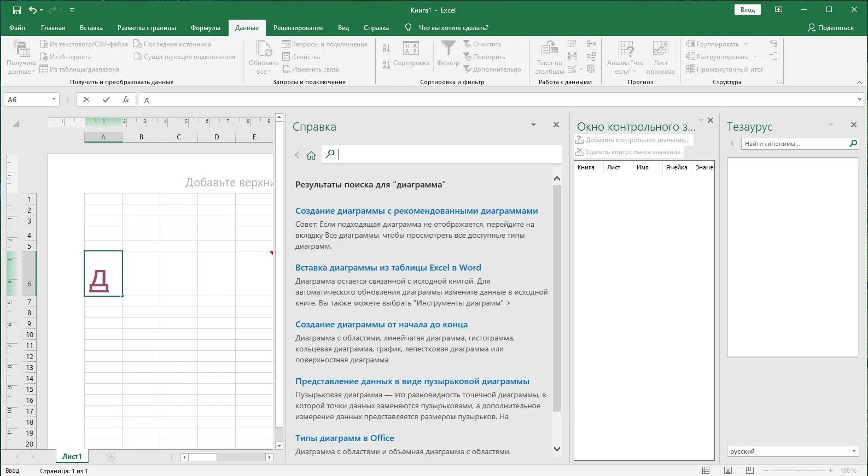
Task: Click the Save icon in title bar
Action: tap(16, 10)
